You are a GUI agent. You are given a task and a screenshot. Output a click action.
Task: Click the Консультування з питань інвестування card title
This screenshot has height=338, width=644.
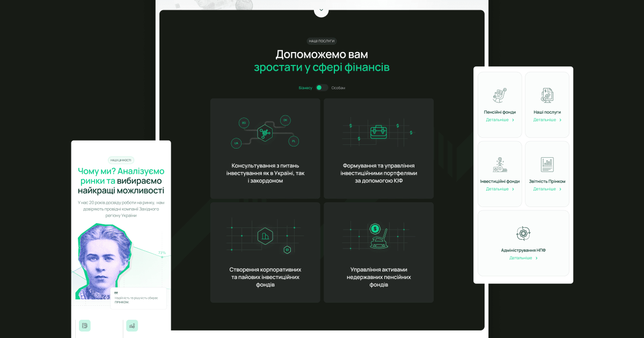[265, 173]
